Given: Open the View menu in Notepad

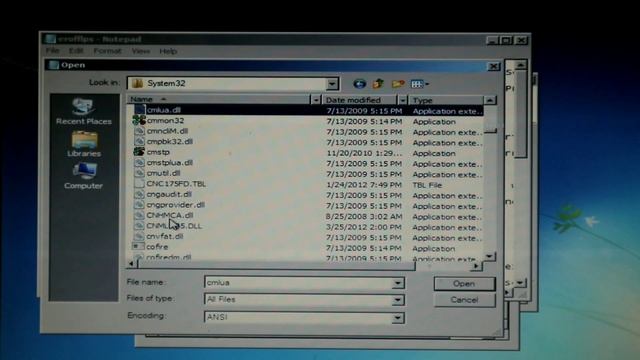Looking at the screenshot, I should tap(141, 51).
